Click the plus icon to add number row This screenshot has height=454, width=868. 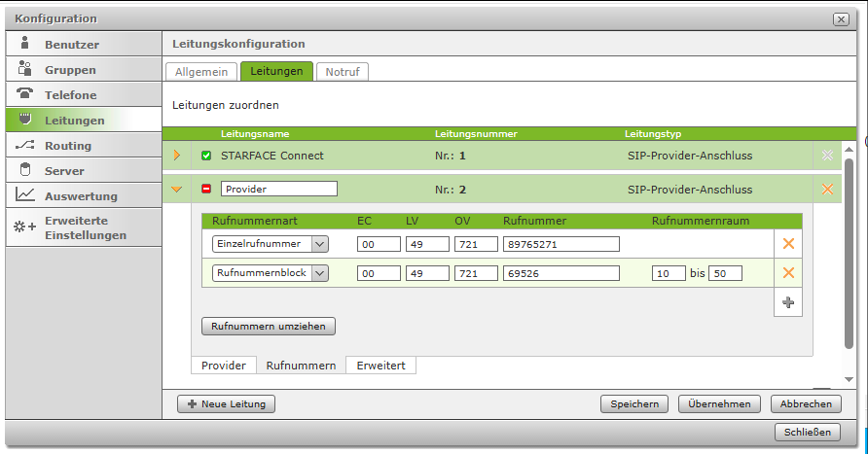coord(788,302)
